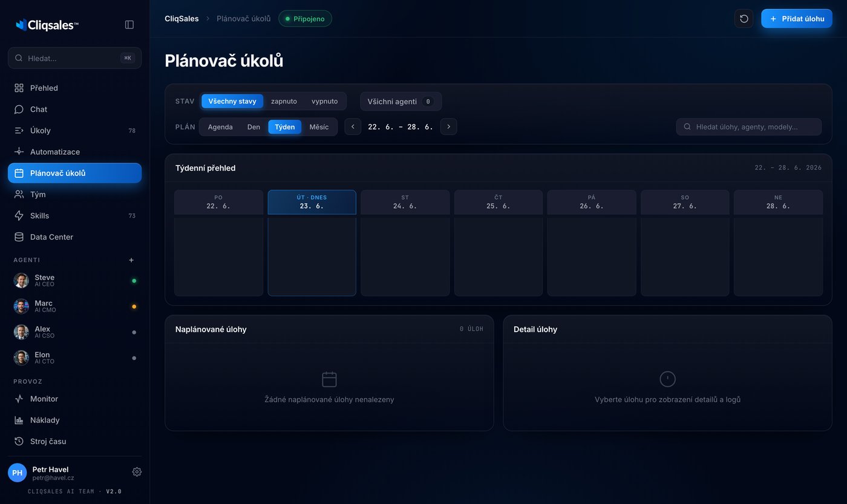Click the CliqSales breadcrumb link

pyautogui.click(x=181, y=19)
